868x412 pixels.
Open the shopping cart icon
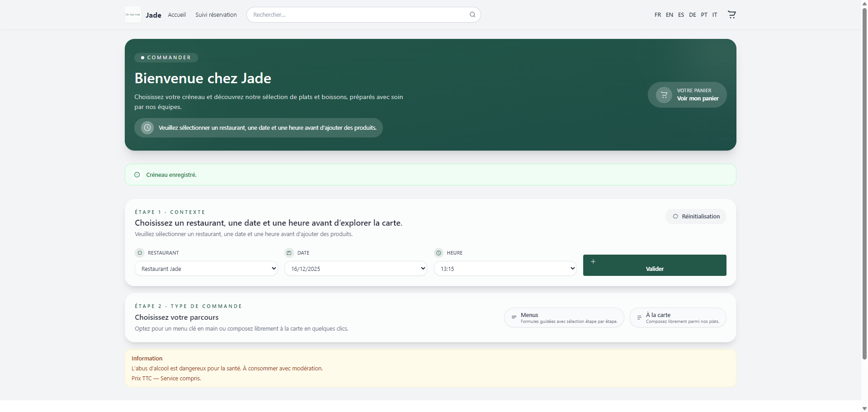(x=731, y=14)
